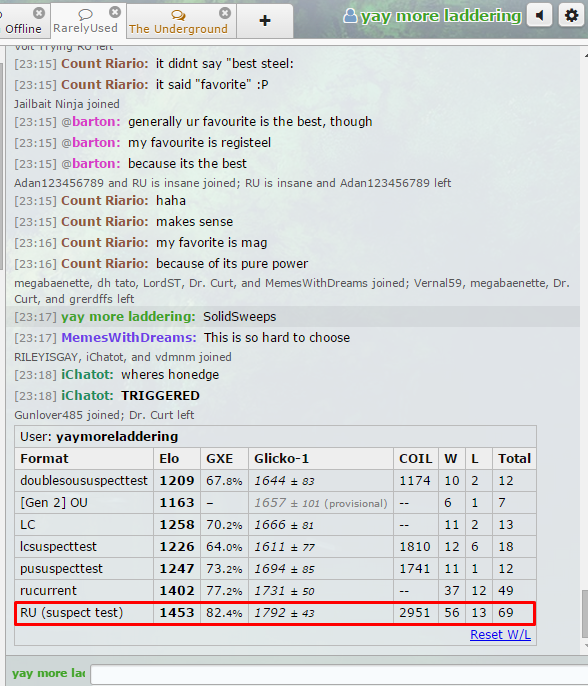Click the COIL column header

pos(416,458)
